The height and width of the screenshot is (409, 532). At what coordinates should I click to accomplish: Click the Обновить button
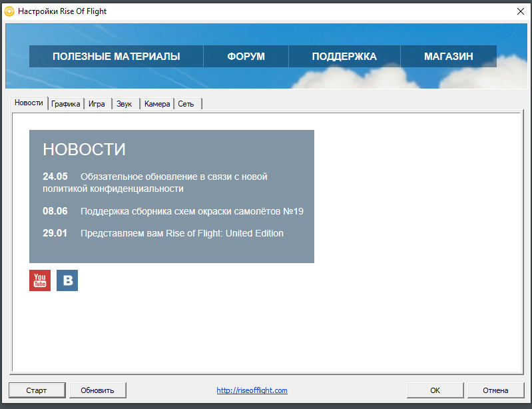coord(98,390)
